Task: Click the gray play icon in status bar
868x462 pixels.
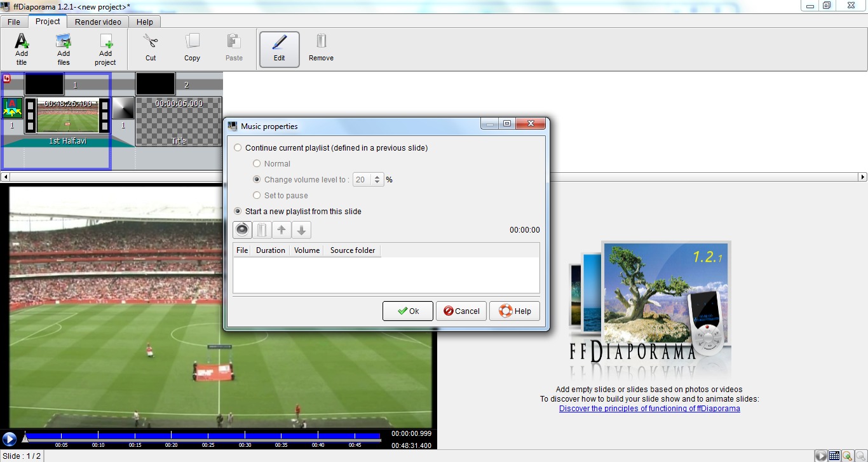Action: pyautogui.click(x=822, y=456)
